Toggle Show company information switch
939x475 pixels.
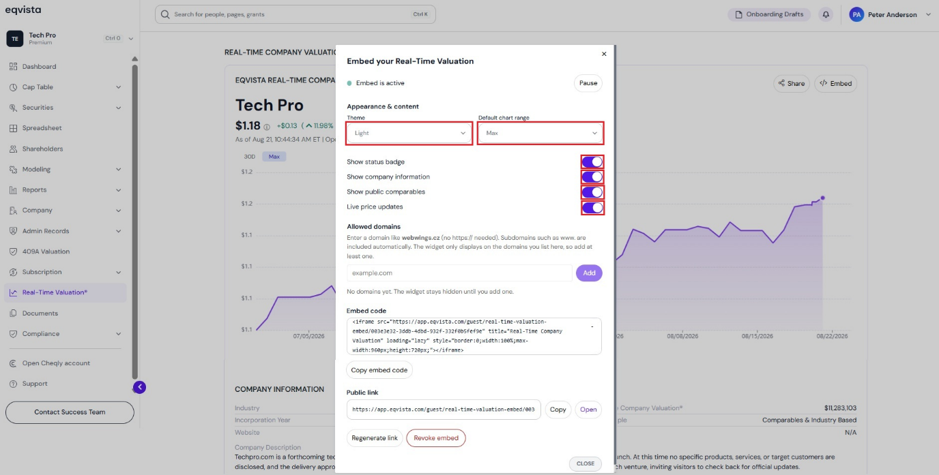[592, 177]
